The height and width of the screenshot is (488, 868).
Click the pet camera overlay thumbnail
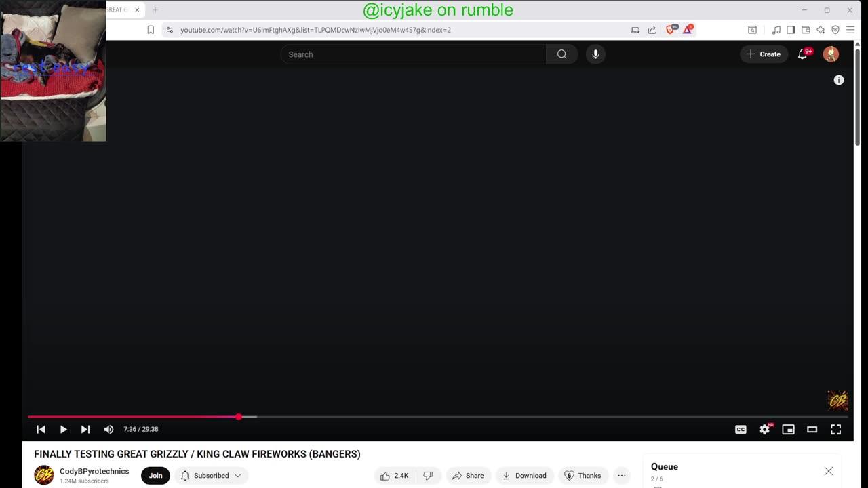53,70
